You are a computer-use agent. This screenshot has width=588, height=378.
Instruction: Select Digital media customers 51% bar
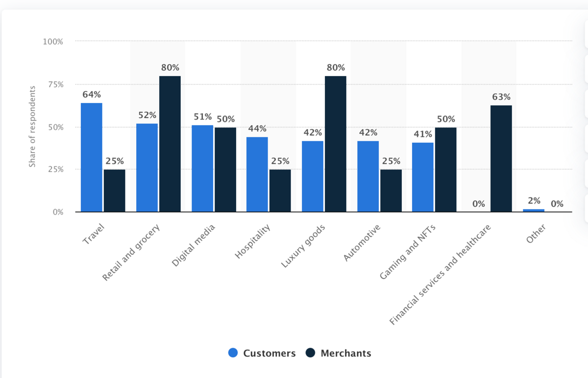point(202,169)
